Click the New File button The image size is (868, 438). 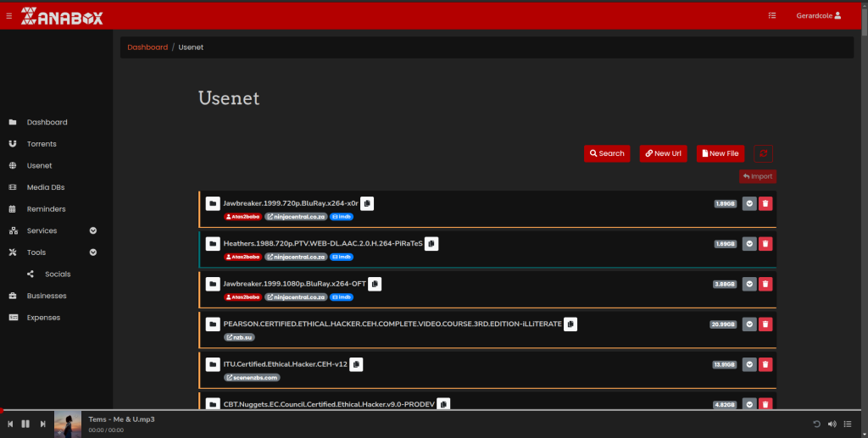[721, 153]
